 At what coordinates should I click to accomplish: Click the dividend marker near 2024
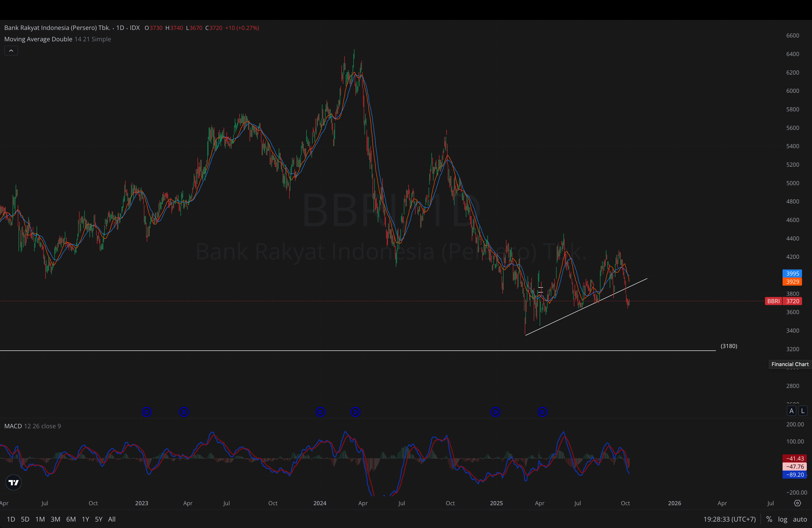click(320, 412)
